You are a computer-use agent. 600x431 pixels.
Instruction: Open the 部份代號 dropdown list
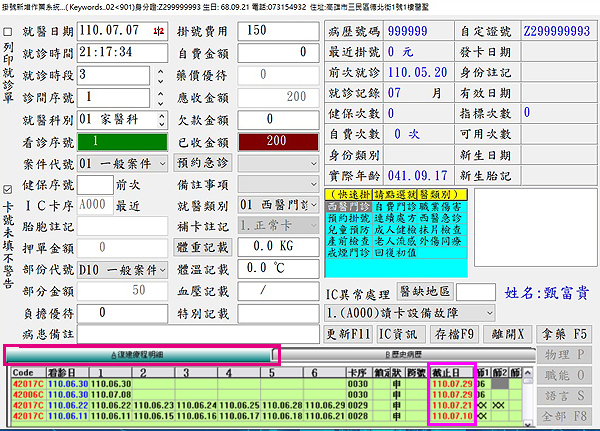(x=160, y=270)
